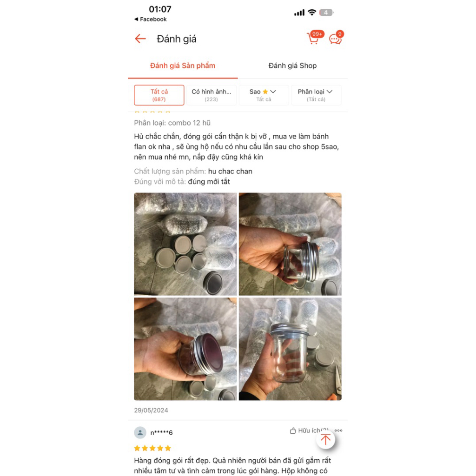Return to Facebook via the back link in the status bar
This screenshot has height=476, width=476.
pyautogui.click(x=151, y=19)
